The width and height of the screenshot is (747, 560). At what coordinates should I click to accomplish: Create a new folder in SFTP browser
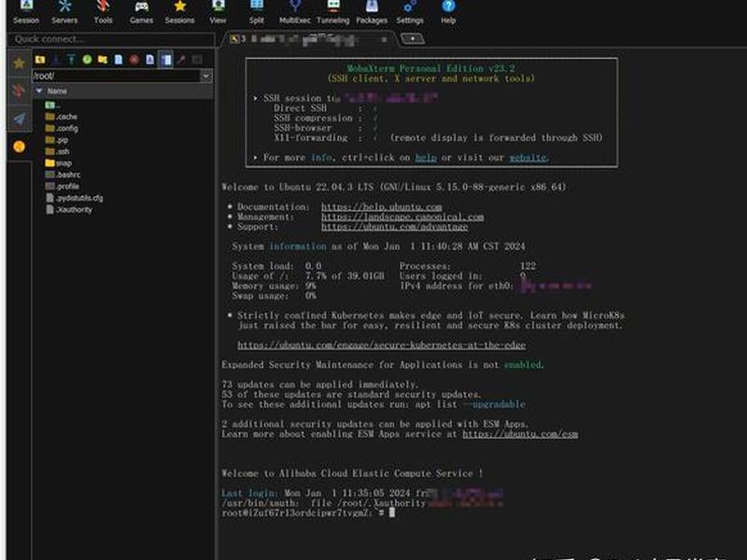tap(103, 60)
